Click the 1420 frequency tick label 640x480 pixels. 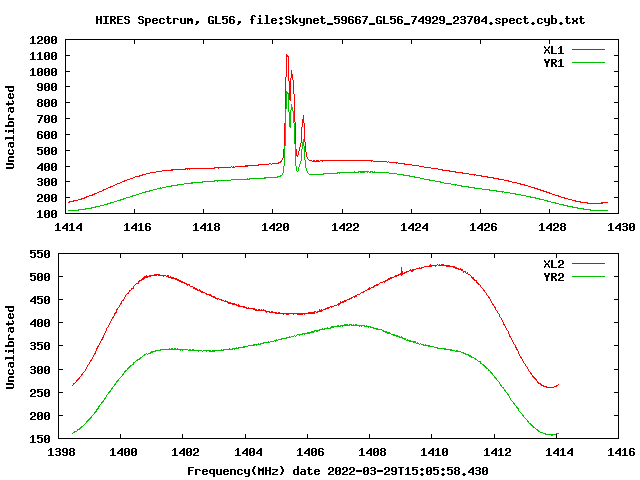(x=275, y=227)
